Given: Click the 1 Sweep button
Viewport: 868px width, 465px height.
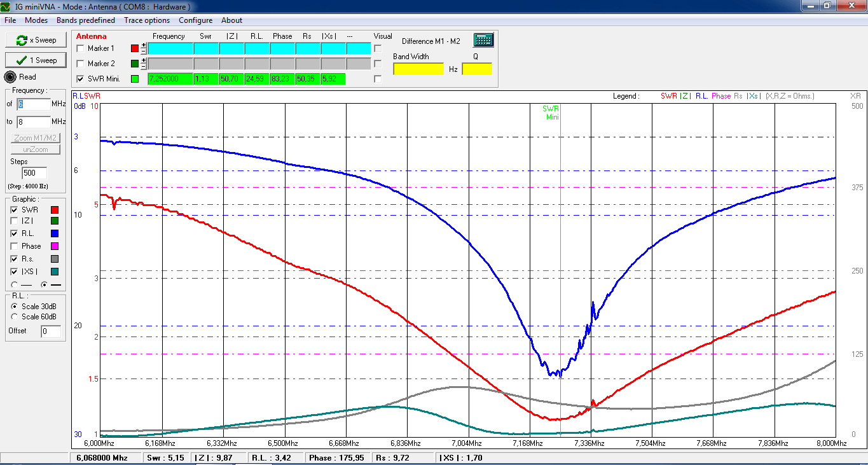Looking at the screenshot, I should [x=36, y=60].
